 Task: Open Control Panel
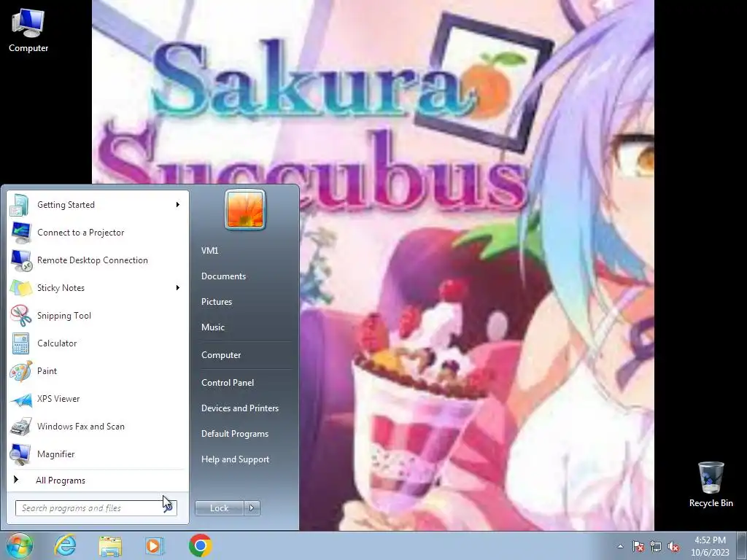[x=228, y=383]
